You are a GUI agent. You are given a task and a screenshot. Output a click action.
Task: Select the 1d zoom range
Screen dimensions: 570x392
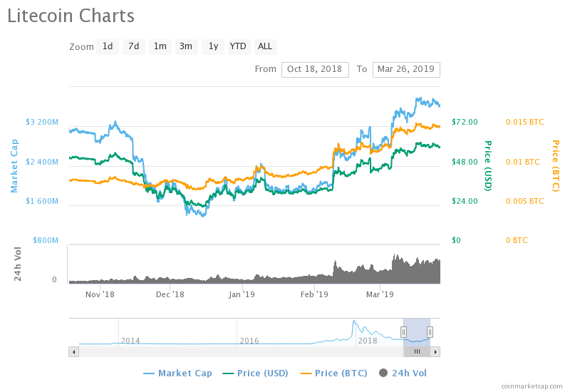pyautogui.click(x=108, y=46)
